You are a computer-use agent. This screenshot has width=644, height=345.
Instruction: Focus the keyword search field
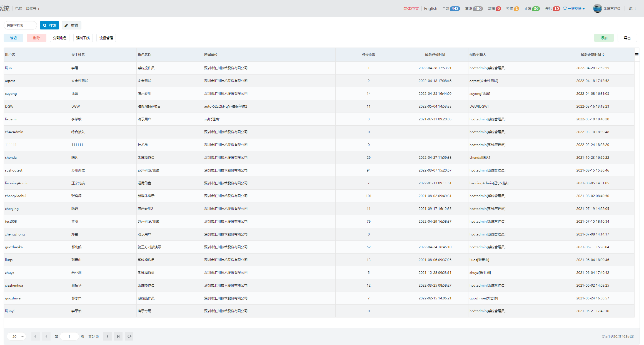click(x=20, y=25)
